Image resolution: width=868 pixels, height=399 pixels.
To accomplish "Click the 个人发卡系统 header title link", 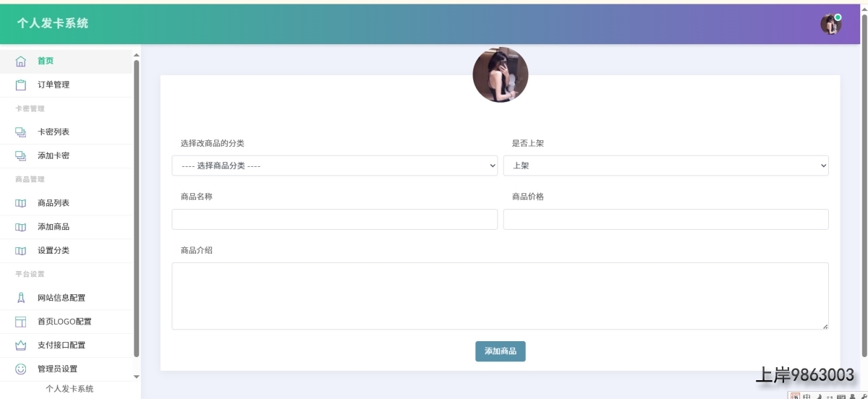I will click(x=53, y=23).
